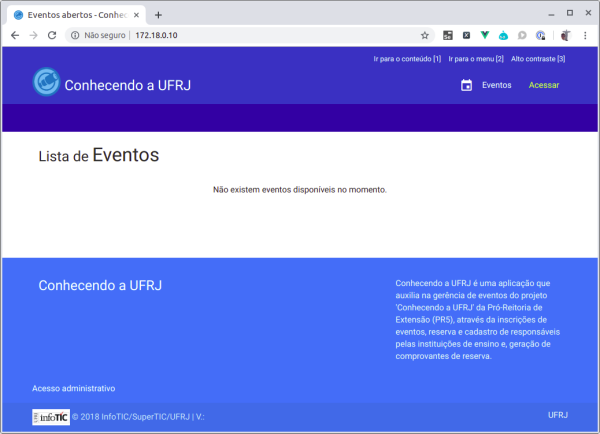Viewport: 600px width, 434px height.
Task: Click '© 2018 InfoTIC/SuperTIC/UFRJ' copyright text
Action: (131, 417)
